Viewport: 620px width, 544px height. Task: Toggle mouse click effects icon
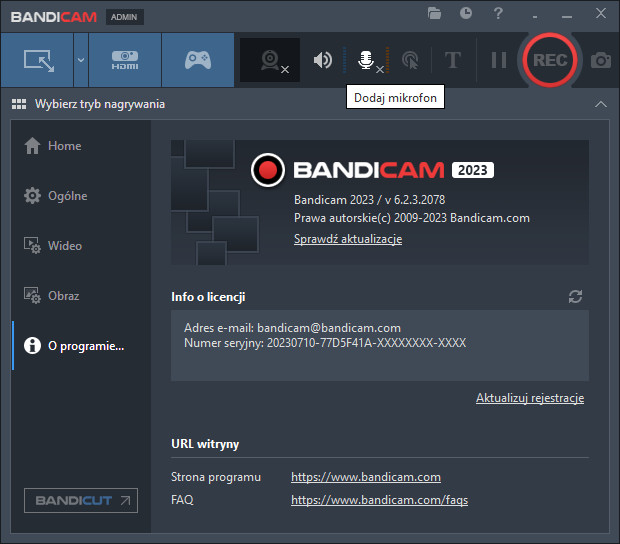(x=410, y=60)
